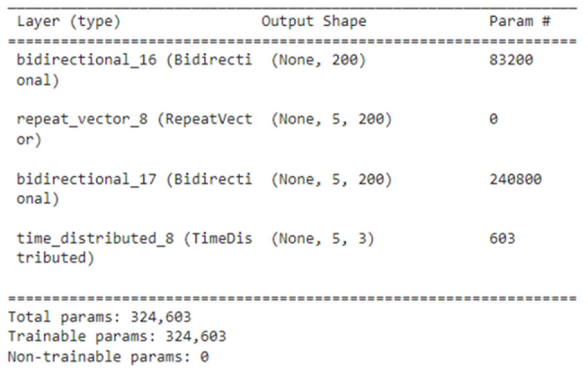Screen dimensions: 588x371
Task: Click the 83200 parameter count
Action: tap(511, 60)
